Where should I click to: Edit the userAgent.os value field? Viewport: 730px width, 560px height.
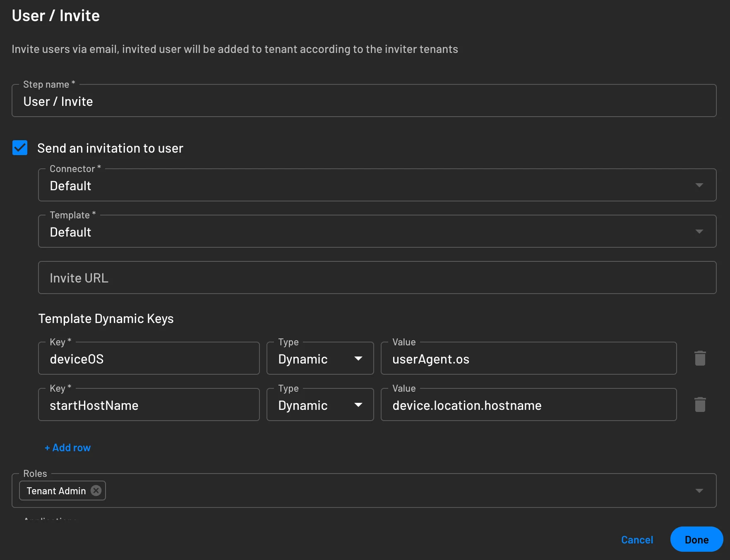coord(528,359)
